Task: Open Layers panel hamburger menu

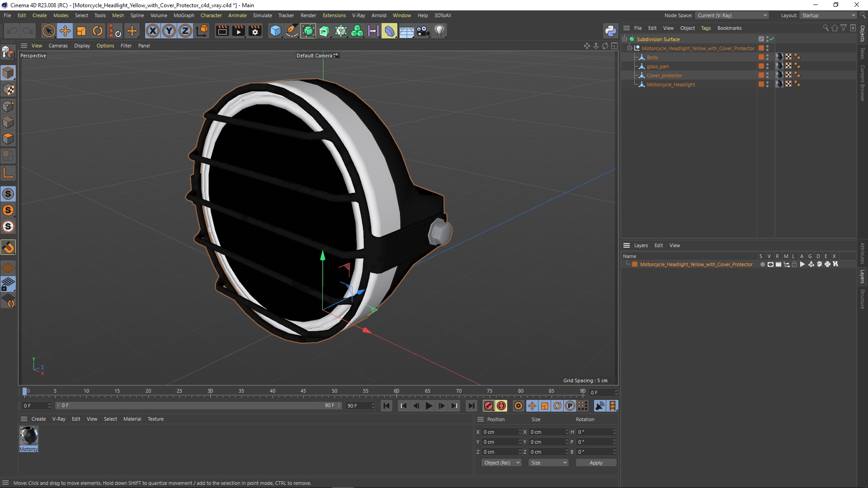Action: tap(627, 245)
